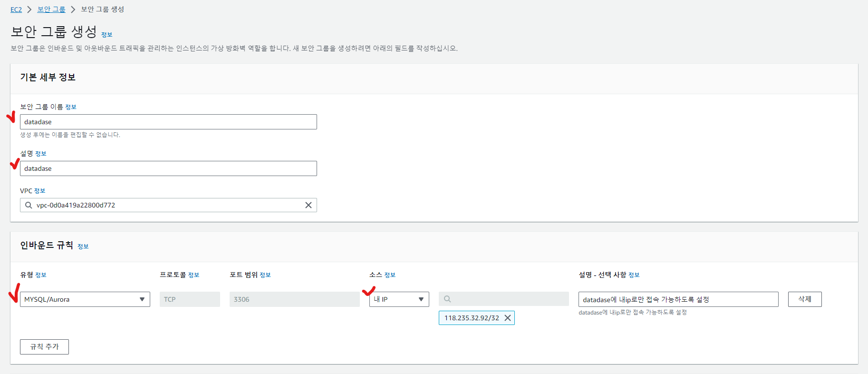Edit the inbound rule description field
Viewport: 868px width, 374px height.
pyautogui.click(x=678, y=299)
